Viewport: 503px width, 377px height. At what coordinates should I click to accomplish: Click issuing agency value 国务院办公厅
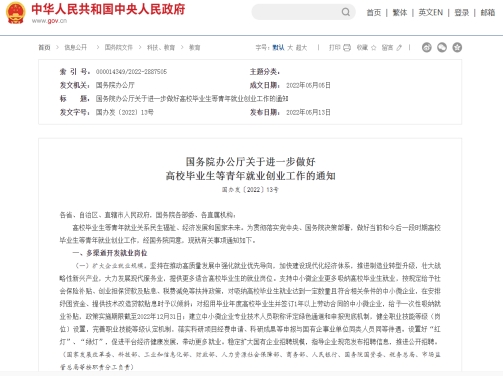point(115,85)
